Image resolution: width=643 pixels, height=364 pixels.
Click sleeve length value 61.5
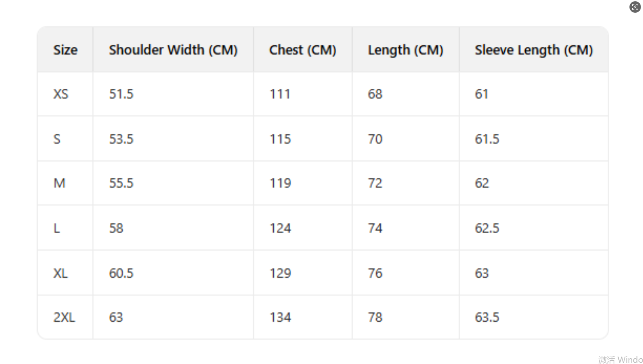tap(487, 139)
